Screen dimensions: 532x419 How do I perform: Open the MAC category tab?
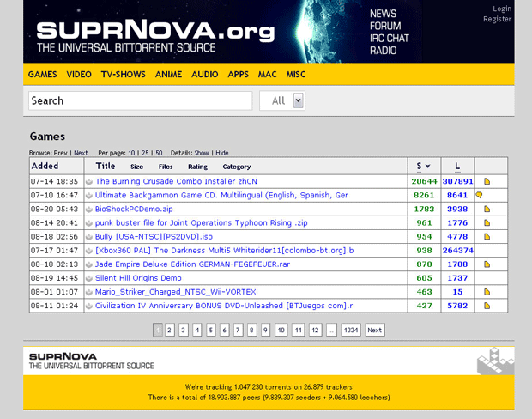pyautogui.click(x=268, y=75)
